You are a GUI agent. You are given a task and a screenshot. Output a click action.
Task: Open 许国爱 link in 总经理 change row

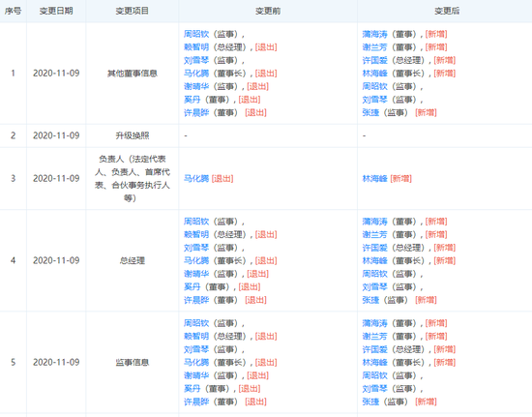point(374,248)
